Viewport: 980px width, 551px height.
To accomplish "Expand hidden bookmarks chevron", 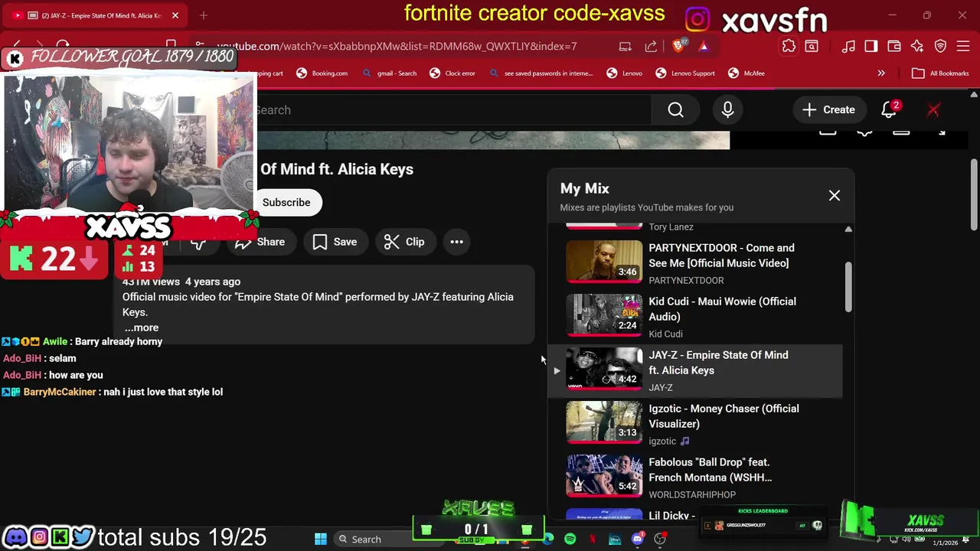I will (881, 73).
